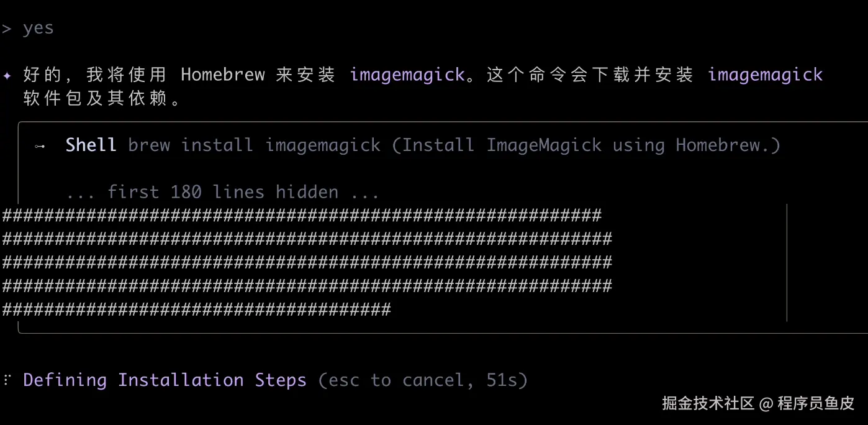Click the vertical divider line right of output
Viewport: 868px width, 425px height.
pos(787,262)
